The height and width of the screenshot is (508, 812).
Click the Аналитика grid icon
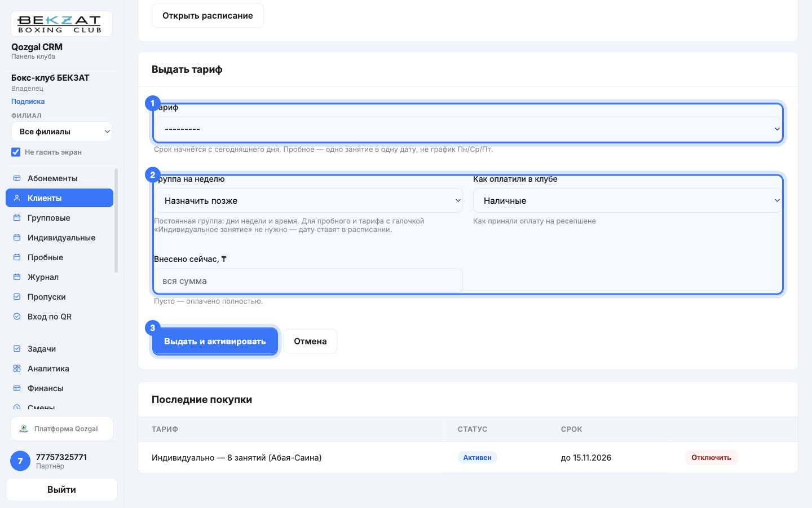17,369
